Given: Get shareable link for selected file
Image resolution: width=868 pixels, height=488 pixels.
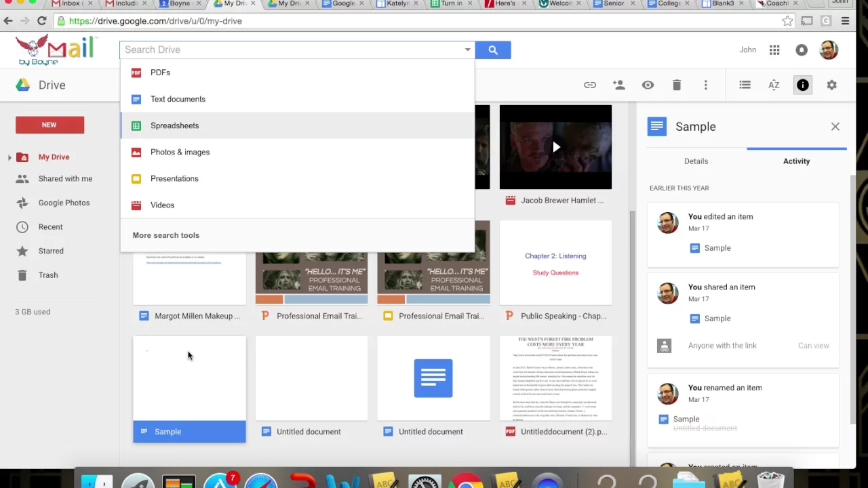Looking at the screenshot, I should point(590,85).
